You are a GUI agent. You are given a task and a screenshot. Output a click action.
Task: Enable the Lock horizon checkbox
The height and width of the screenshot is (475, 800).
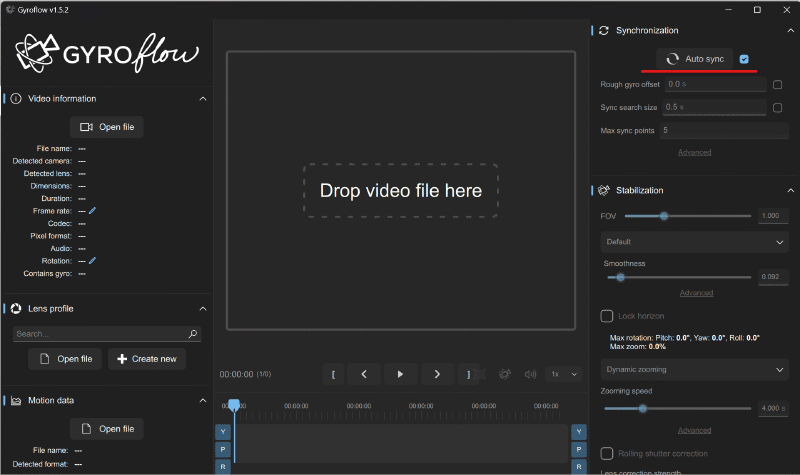(x=607, y=316)
